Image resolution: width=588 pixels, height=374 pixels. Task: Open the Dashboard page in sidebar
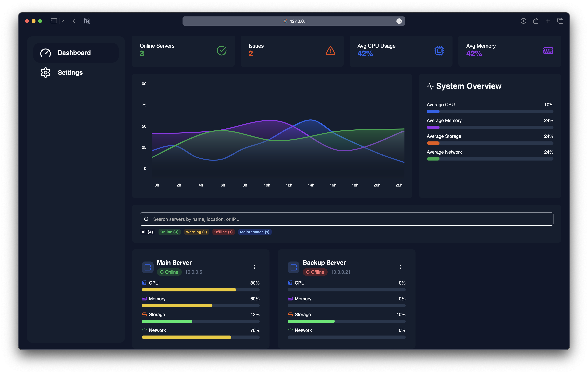click(x=76, y=52)
